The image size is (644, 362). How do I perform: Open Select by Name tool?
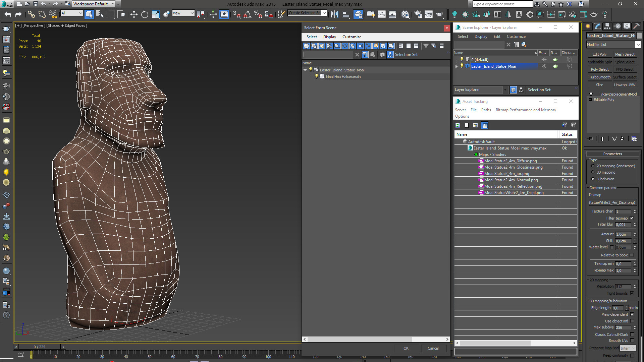pos(100,14)
